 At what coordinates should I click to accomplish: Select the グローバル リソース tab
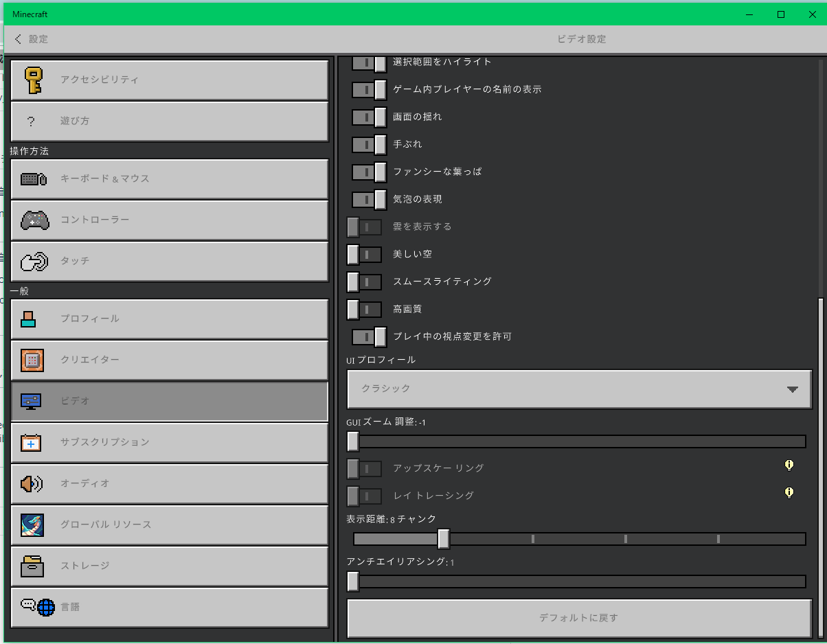(169, 525)
